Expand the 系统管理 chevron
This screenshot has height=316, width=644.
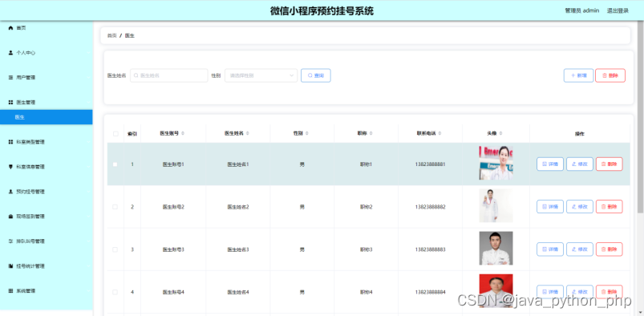(x=88, y=291)
